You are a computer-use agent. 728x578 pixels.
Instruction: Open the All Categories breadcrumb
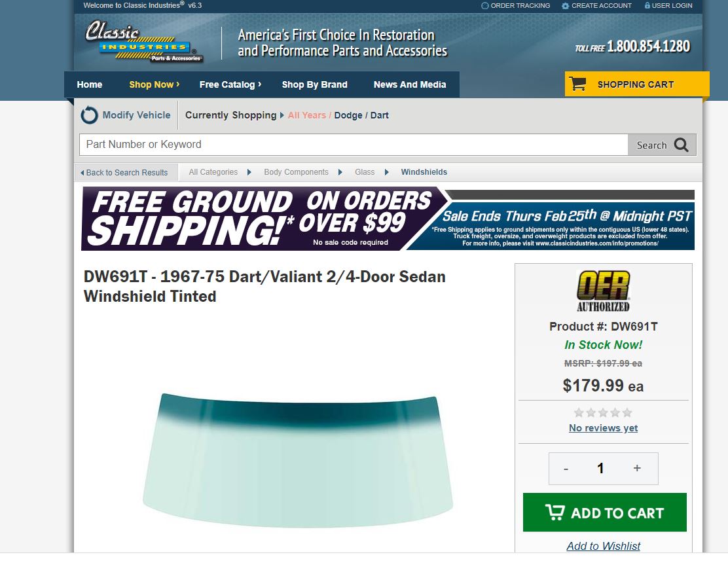tap(213, 172)
